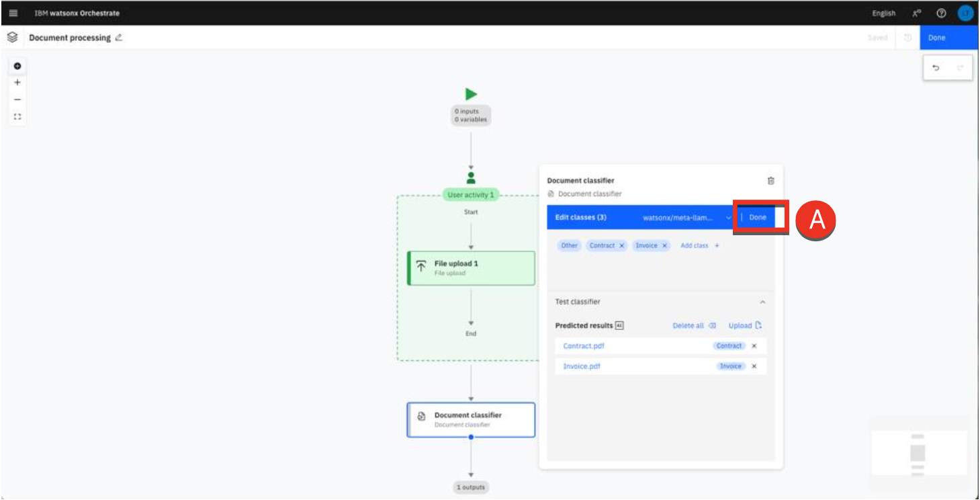Remove the Invoice class tag
The width and height of the screenshot is (980, 500).
[665, 246]
